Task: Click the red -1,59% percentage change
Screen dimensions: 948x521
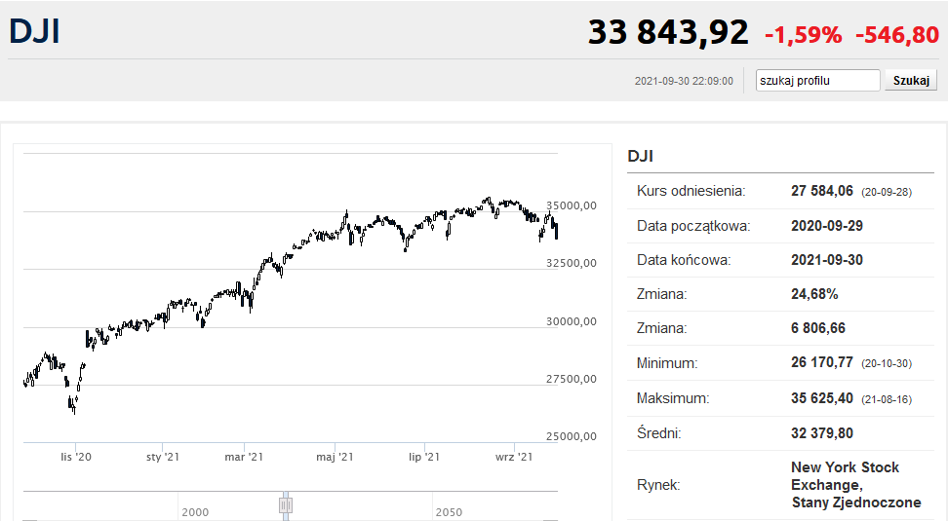Action: click(803, 35)
